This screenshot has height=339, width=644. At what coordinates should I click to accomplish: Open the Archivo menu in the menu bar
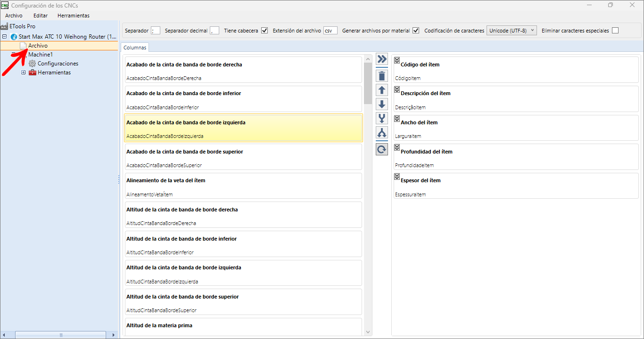(x=14, y=16)
